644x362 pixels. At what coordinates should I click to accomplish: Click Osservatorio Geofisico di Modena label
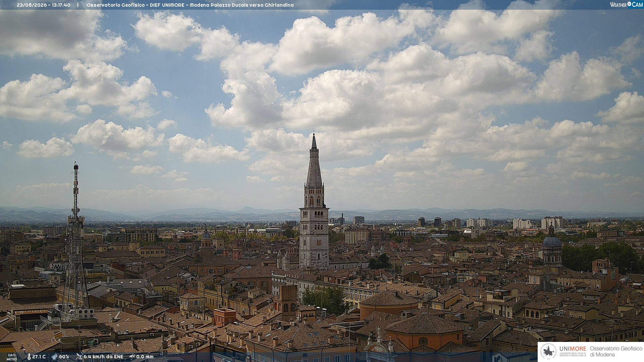pyautogui.click(x=616, y=352)
